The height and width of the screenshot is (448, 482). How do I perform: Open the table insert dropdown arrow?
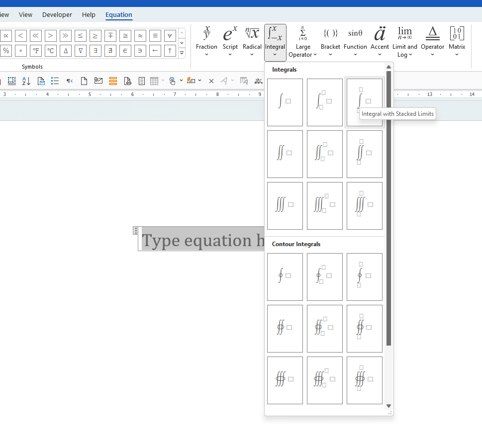pos(162,81)
